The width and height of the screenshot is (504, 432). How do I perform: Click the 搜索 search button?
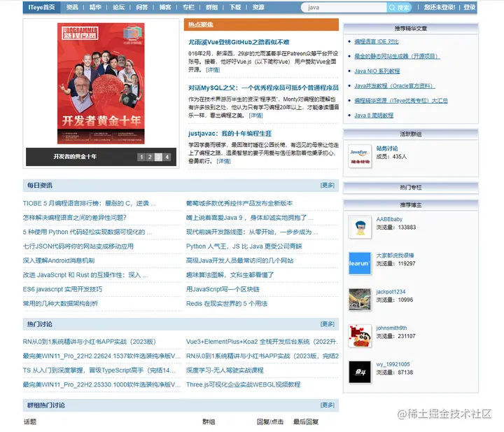click(x=400, y=8)
